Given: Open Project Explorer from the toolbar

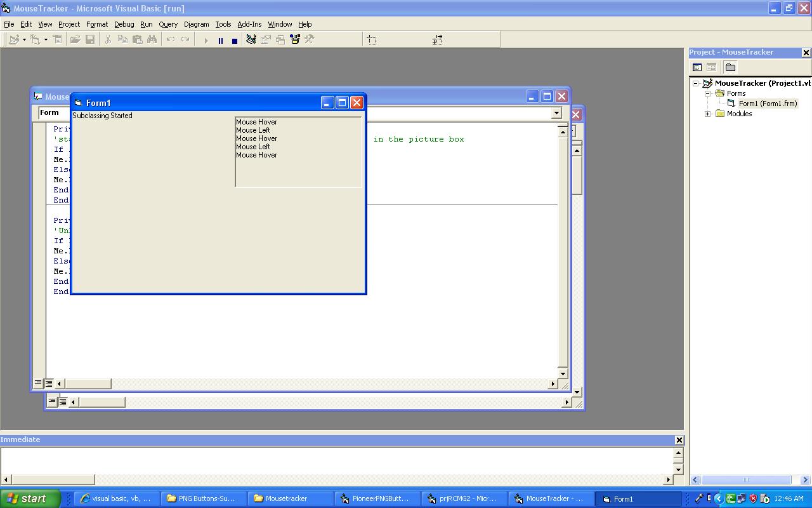Looking at the screenshot, I should point(251,39).
